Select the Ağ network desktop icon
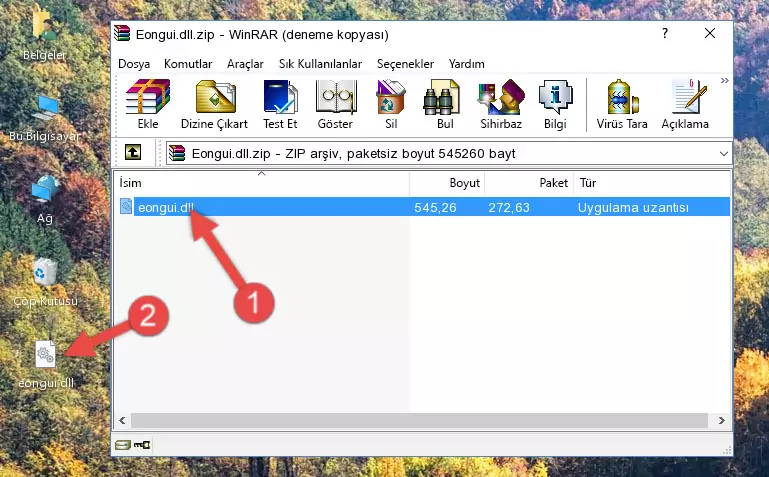This screenshot has width=769, height=477. click(x=45, y=200)
